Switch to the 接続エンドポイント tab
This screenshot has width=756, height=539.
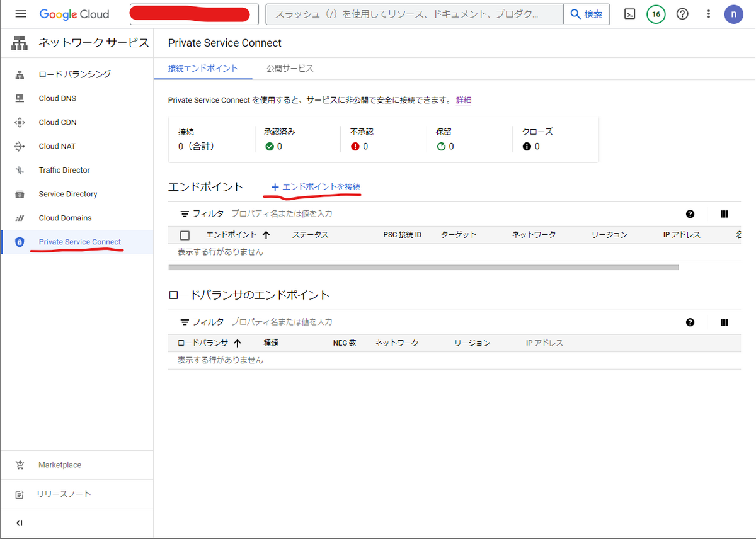coord(203,69)
